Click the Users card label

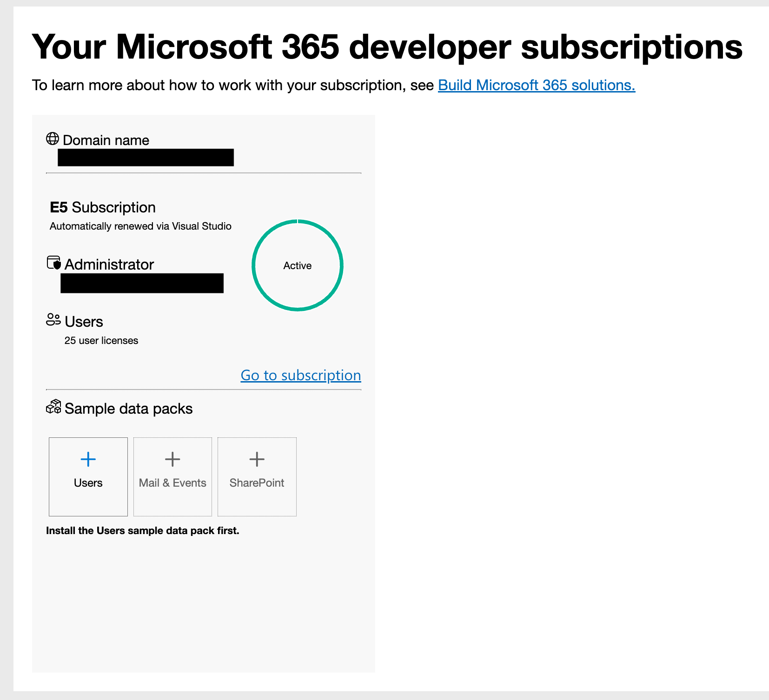coord(88,483)
